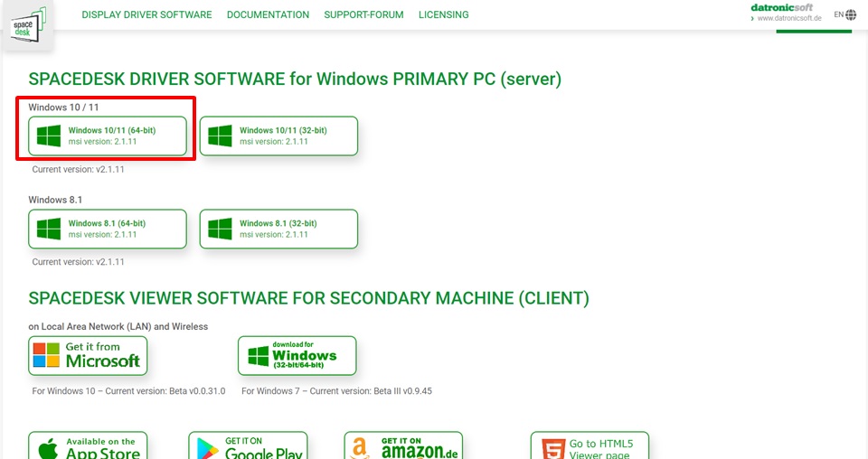This screenshot has height=459, width=868.
Task: Click the Google Play triangle icon
Action: tap(208, 449)
